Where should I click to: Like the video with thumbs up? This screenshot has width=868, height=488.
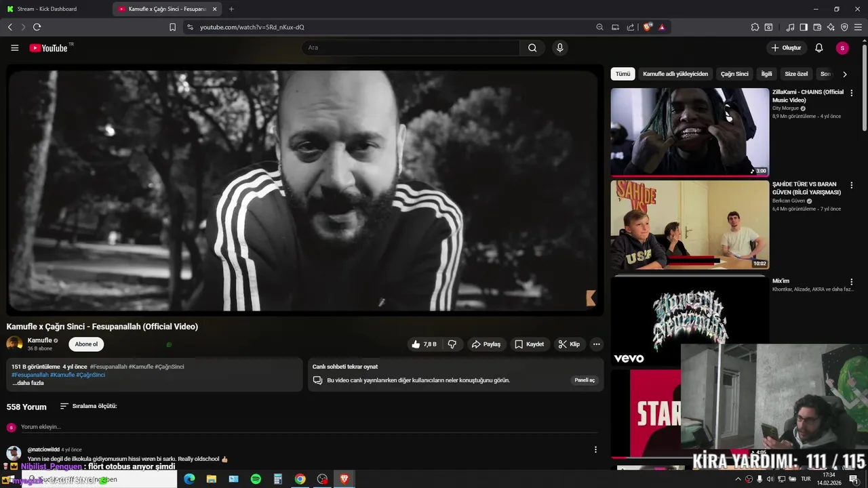pyautogui.click(x=424, y=344)
